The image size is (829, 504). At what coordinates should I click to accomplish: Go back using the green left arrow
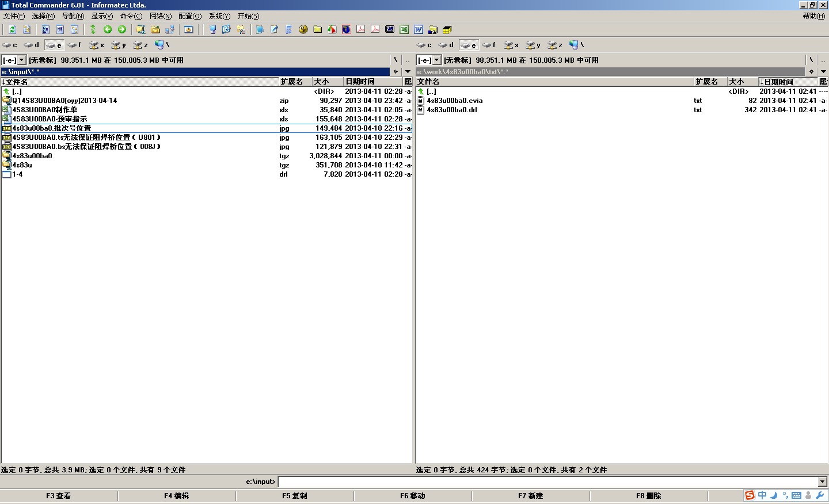108,29
